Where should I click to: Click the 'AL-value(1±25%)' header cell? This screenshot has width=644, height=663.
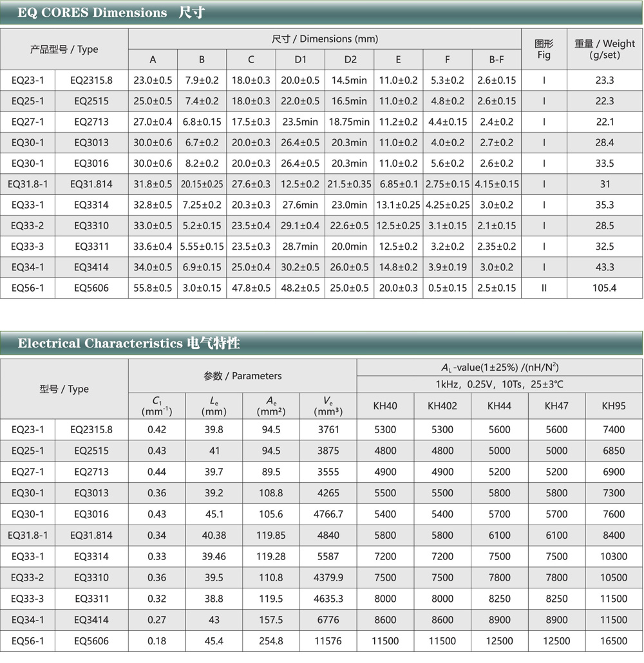point(500,368)
